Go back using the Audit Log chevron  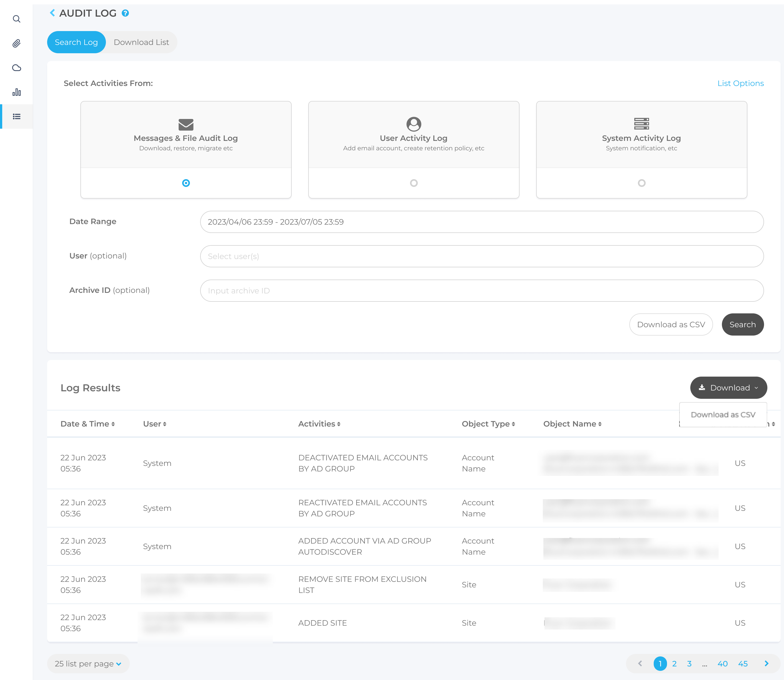pos(52,13)
